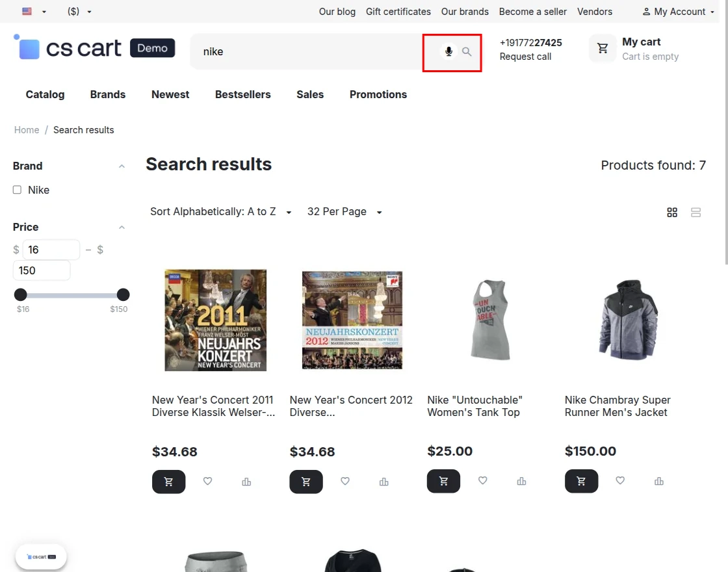The image size is (728, 572).
Task: Open the Catalog menu
Action: pos(45,95)
